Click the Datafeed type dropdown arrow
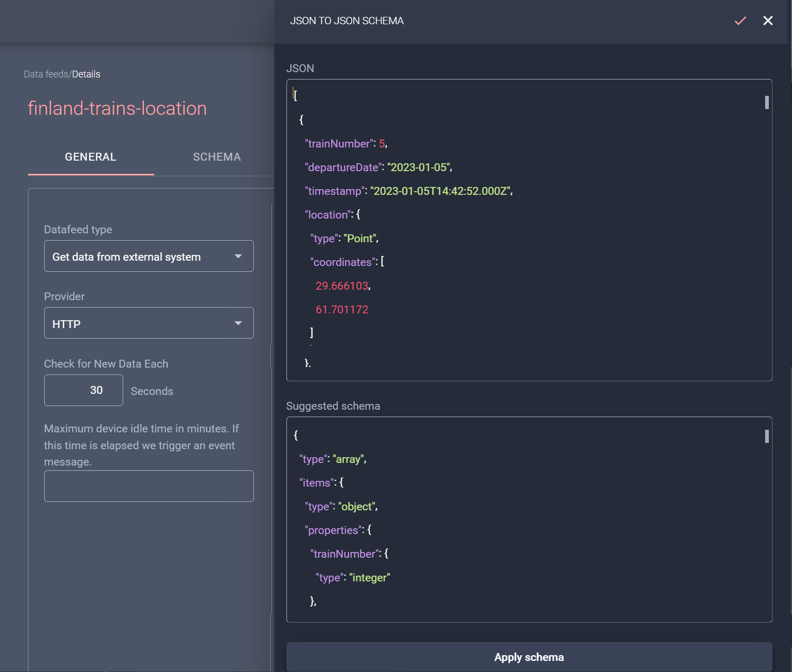The width and height of the screenshot is (792, 672). 238,256
